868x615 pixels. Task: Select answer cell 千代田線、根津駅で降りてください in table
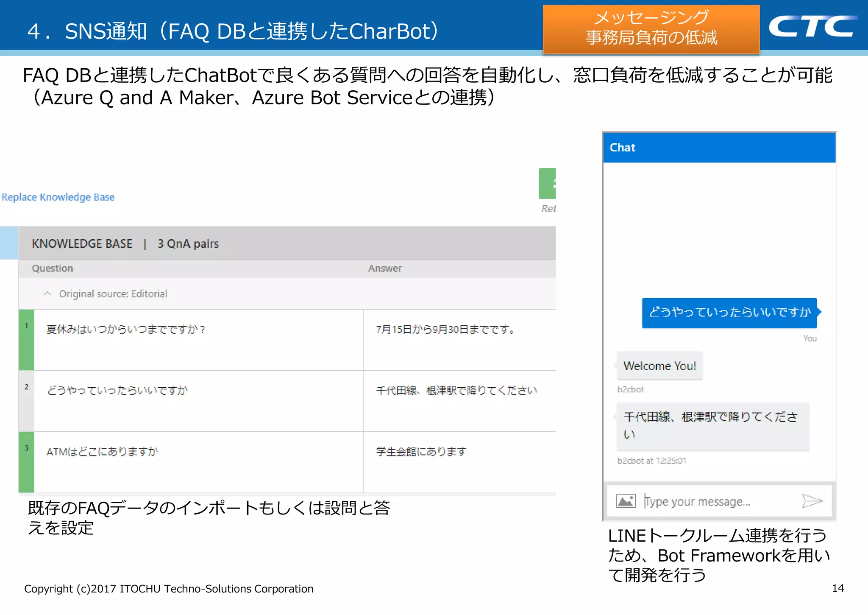tap(460, 401)
